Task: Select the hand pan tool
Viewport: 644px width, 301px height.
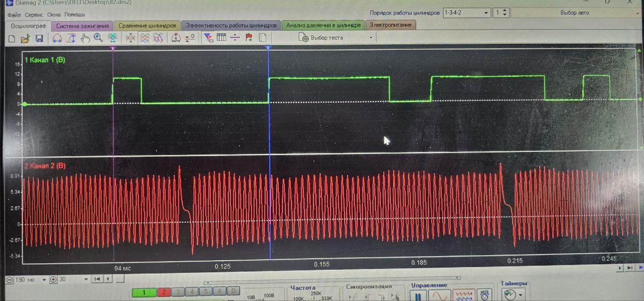Action: [x=85, y=38]
